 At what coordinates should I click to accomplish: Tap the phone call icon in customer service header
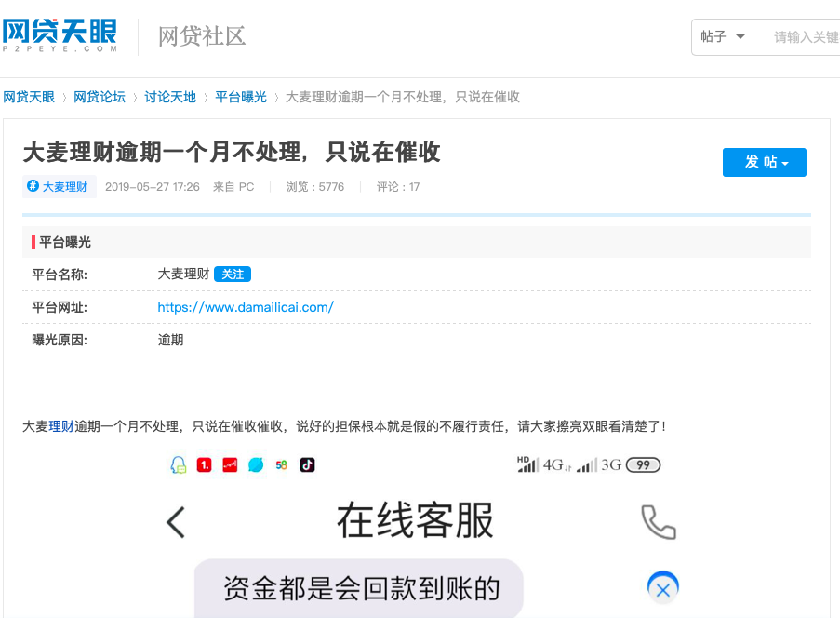click(x=658, y=522)
